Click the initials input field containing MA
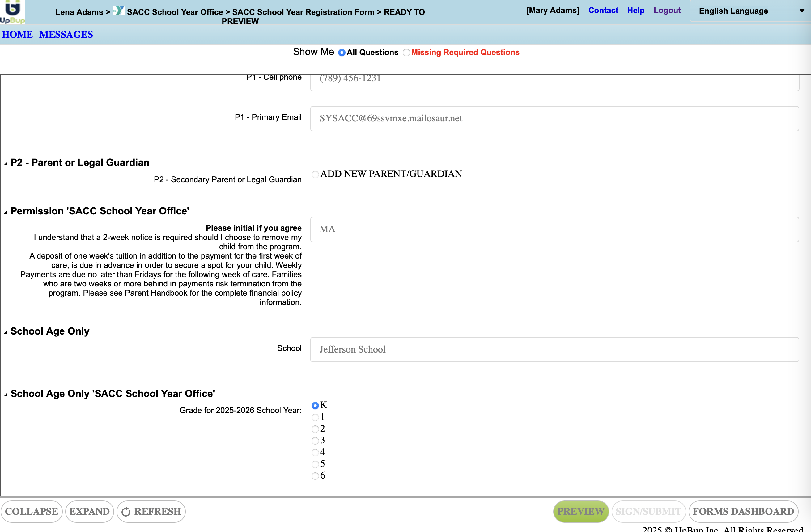Image resolution: width=811 pixels, height=532 pixels. [x=554, y=229]
